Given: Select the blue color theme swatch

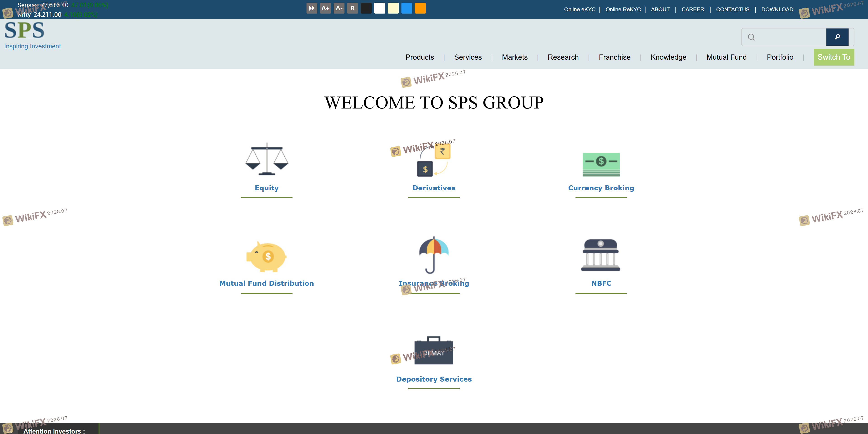Looking at the screenshot, I should click(x=407, y=8).
